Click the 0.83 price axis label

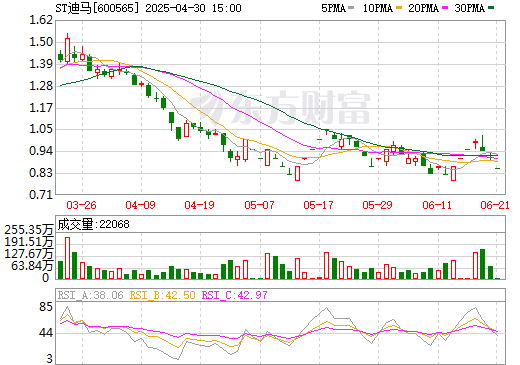(41, 173)
